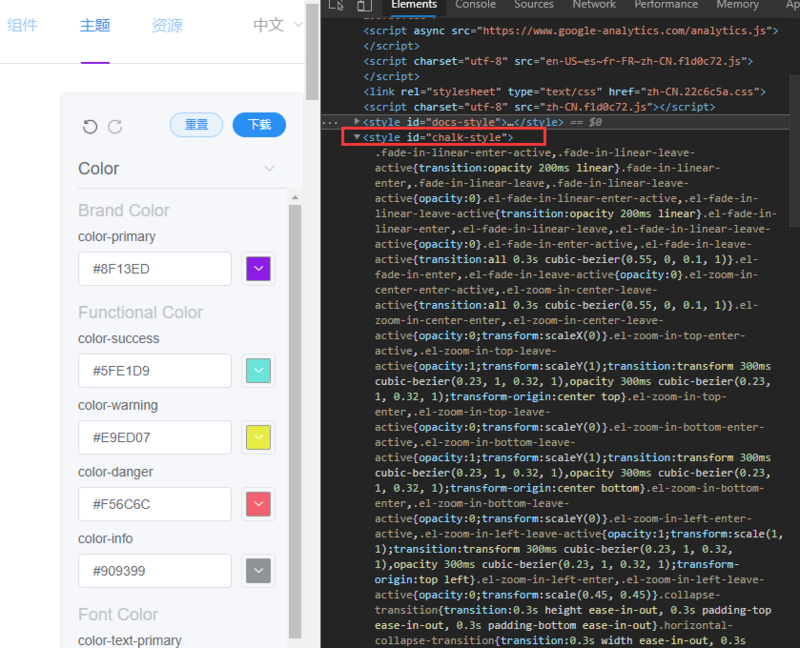The height and width of the screenshot is (648, 800).
Task: Select the inspect element picker icon
Action: 336,5
